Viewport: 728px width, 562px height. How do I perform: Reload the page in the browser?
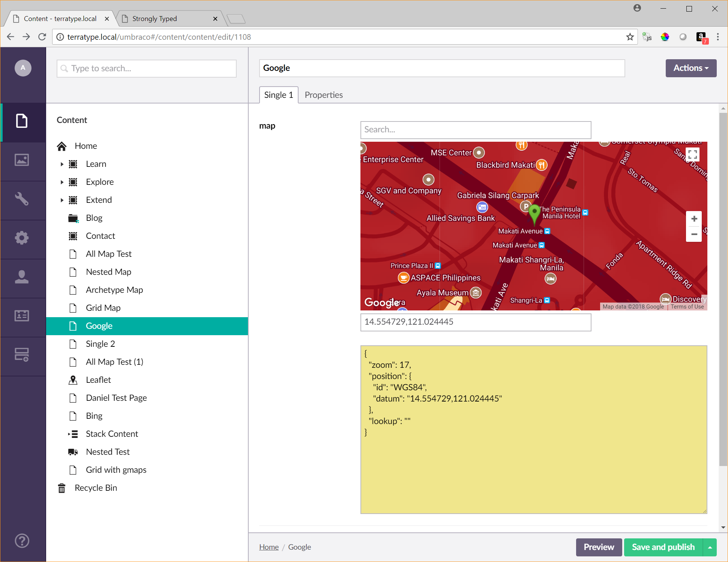click(42, 37)
